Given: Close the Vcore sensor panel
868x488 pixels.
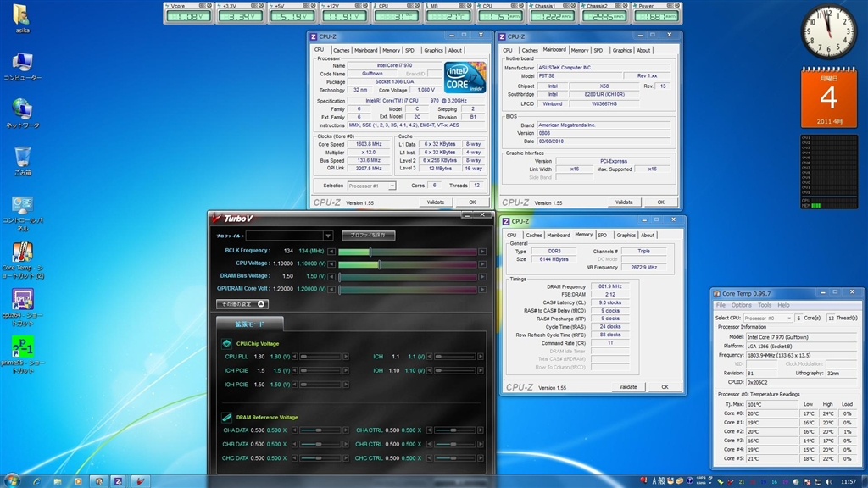Looking at the screenshot, I should click(209, 6).
